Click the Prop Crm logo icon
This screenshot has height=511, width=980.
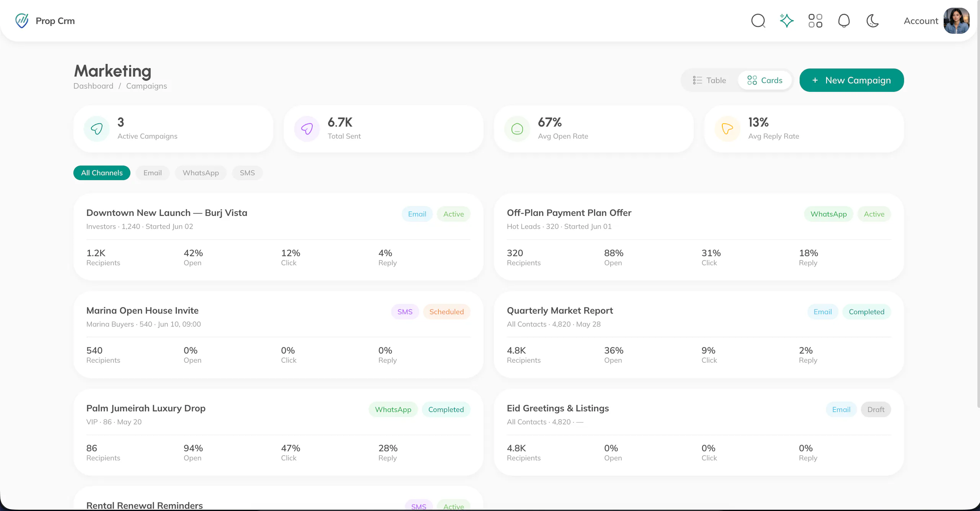click(22, 21)
